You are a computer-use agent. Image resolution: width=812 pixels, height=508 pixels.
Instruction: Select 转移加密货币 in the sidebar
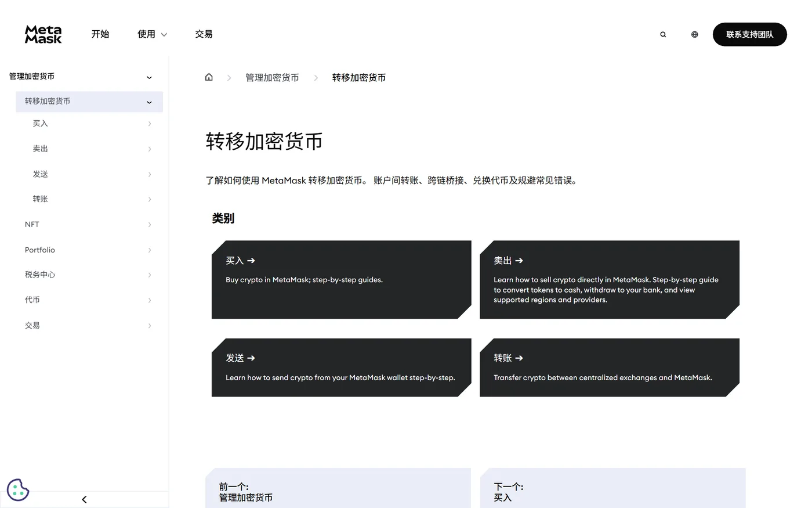click(x=48, y=101)
